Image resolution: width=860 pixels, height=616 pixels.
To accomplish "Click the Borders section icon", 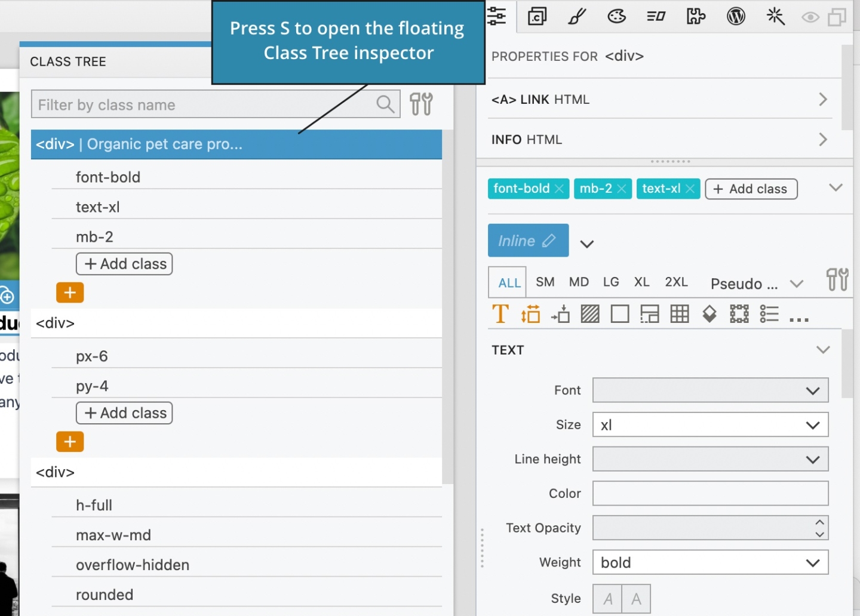I will [x=620, y=313].
